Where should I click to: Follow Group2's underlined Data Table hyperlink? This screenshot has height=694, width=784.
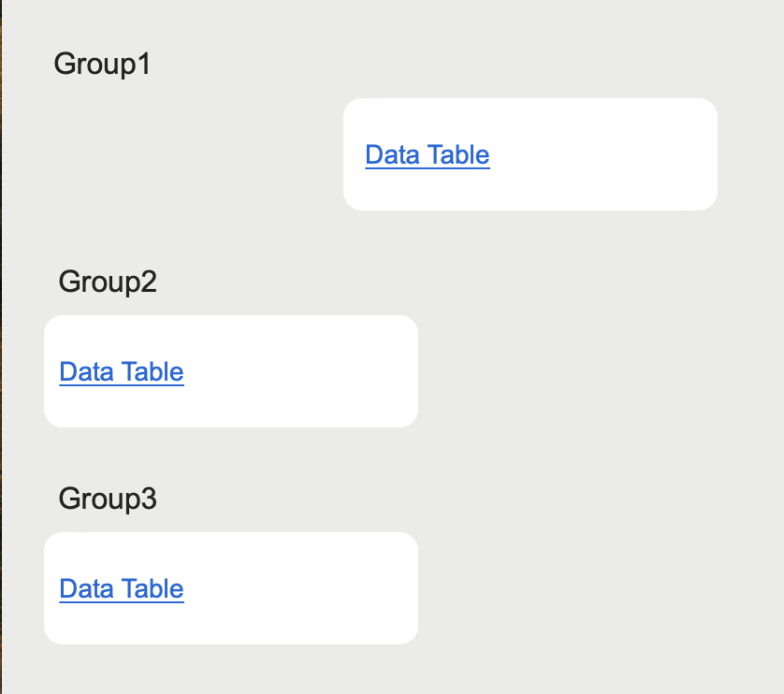coord(121,371)
